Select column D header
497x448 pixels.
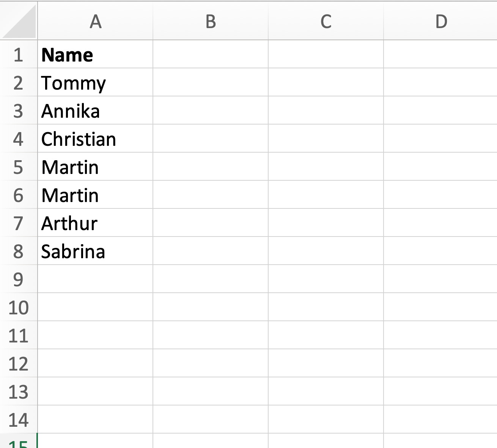coord(441,21)
